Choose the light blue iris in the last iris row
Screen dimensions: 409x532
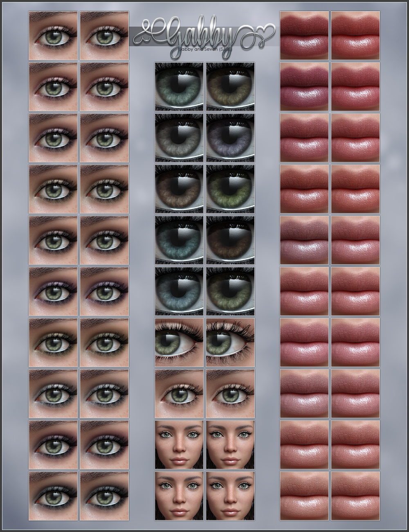point(179,291)
